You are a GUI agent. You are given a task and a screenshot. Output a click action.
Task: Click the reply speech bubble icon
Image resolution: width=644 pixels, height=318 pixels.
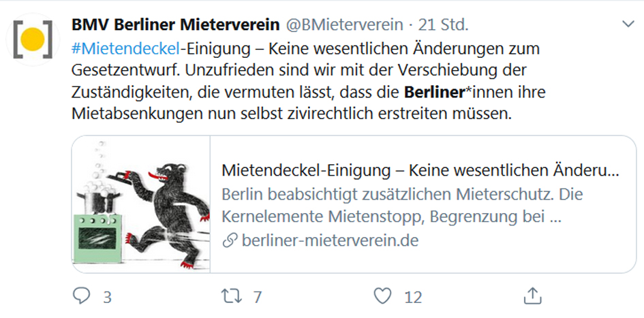coord(82,296)
